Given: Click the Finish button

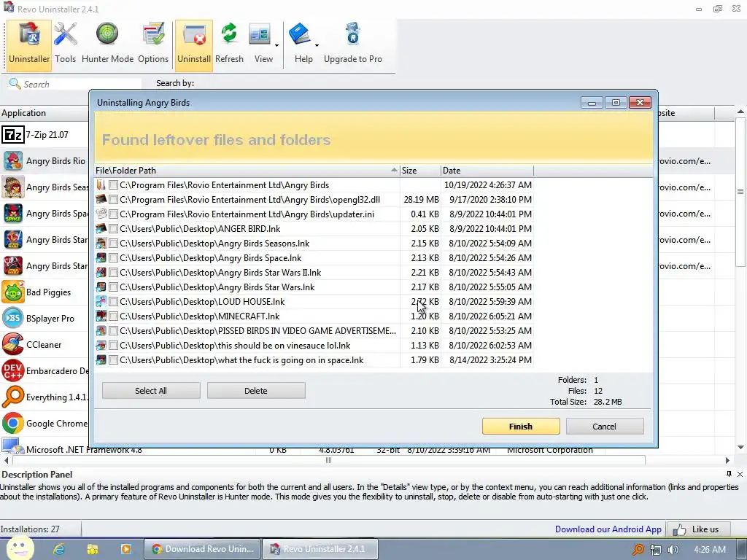Looking at the screenshot, I should pyautogui.click(x=521, y=426).
